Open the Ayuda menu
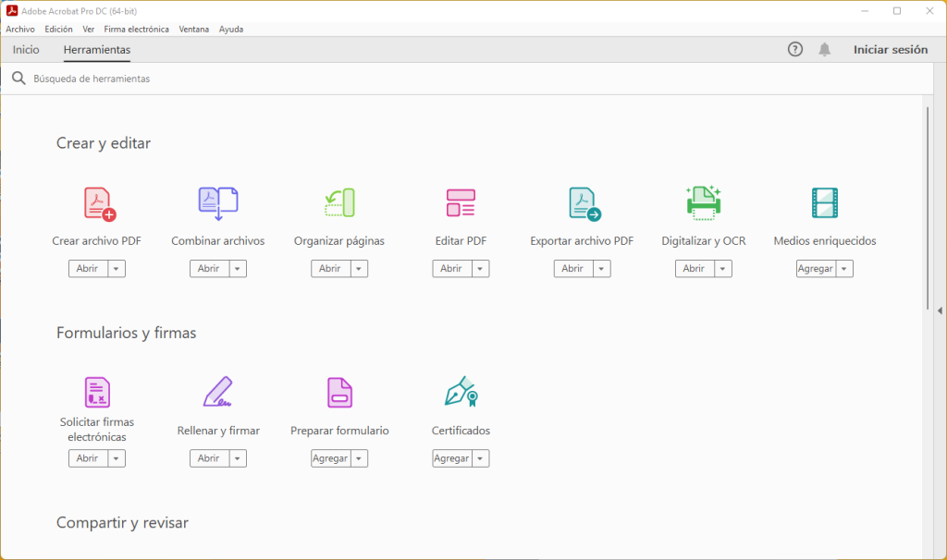The image size is (947, 560). (231, 29)
